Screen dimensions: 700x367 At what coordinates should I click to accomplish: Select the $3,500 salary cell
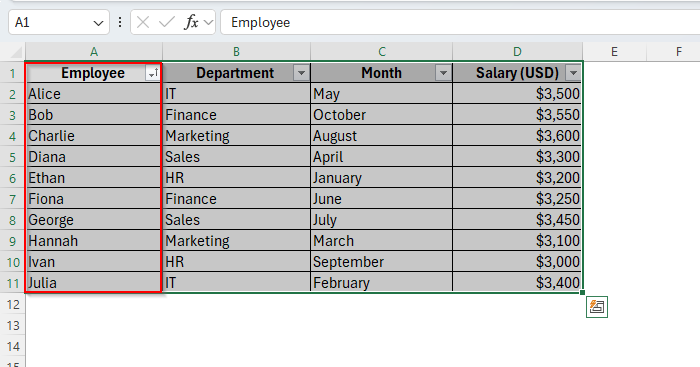[517, 94]
